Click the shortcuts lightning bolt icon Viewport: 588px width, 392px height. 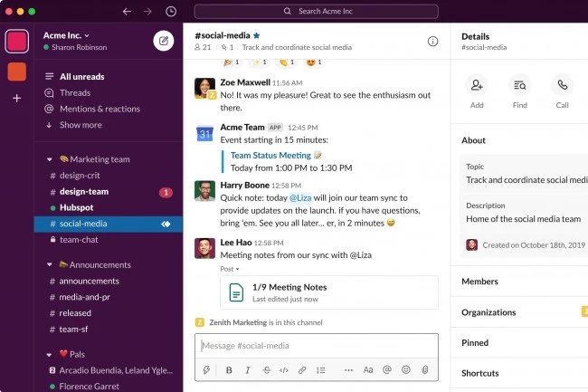(x=206, y=370)
